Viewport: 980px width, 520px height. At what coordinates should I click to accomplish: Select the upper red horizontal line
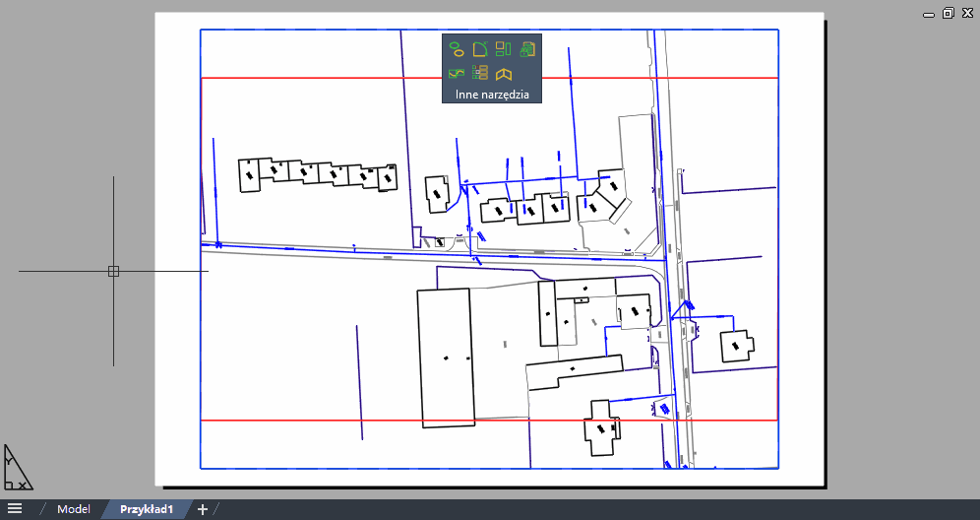point(315,78)
